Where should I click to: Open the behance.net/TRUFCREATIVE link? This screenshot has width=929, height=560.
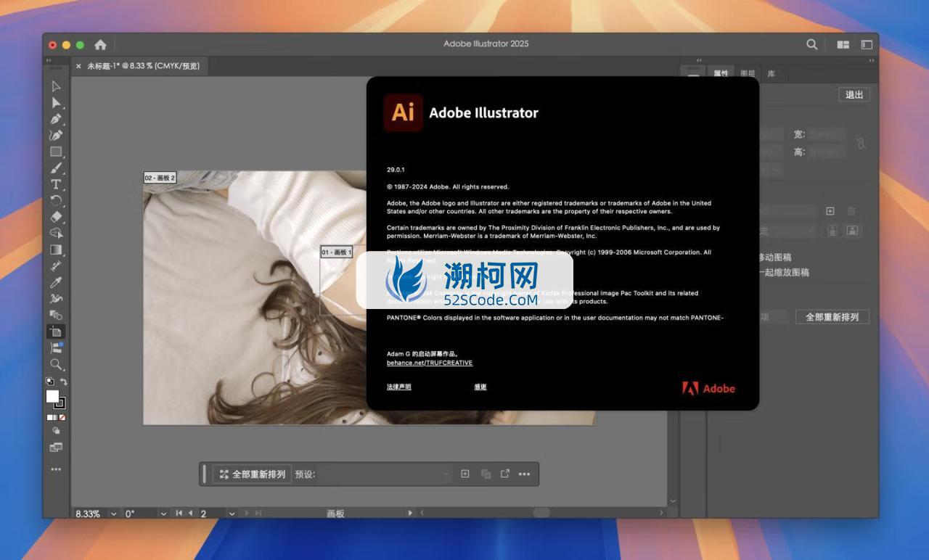pyautogui.click(x=430, y=363)
